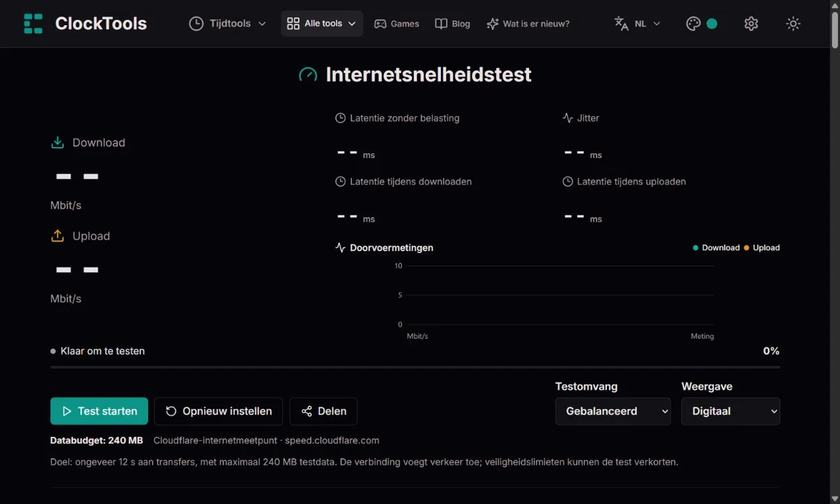
Task: Click the teal accent color dot
Action: click(712, 24)
